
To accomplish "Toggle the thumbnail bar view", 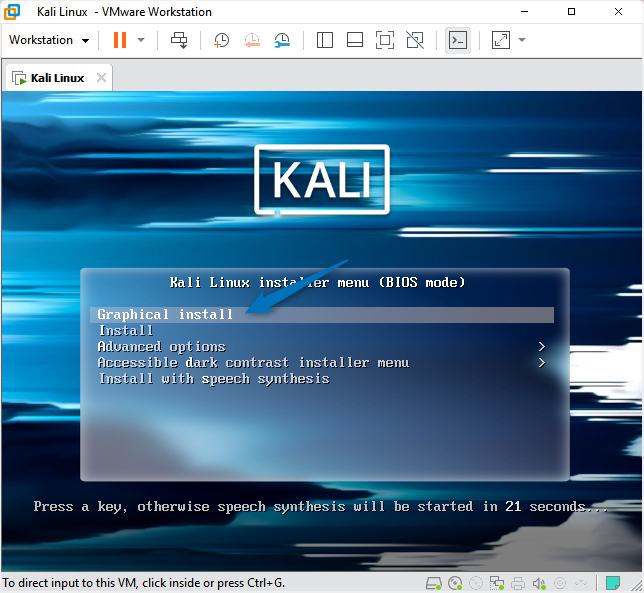I will (x=355, y=40).
